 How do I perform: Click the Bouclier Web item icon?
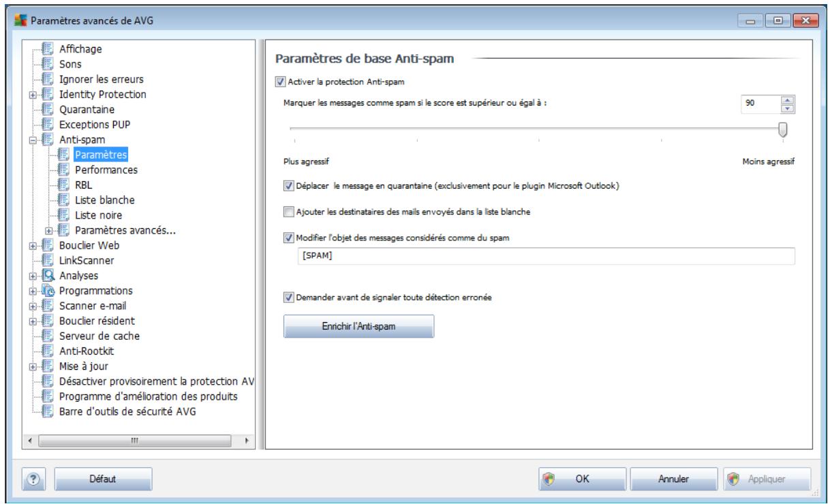(48, 245)
